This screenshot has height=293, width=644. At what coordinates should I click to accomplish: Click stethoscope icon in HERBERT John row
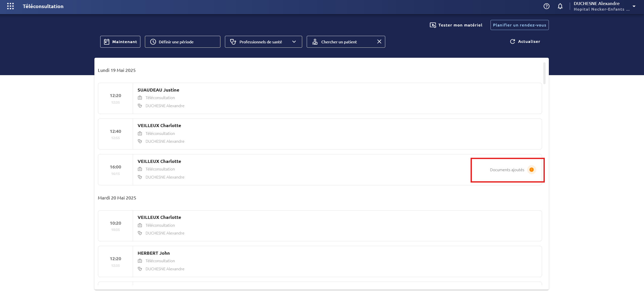[x=140, y=269]
